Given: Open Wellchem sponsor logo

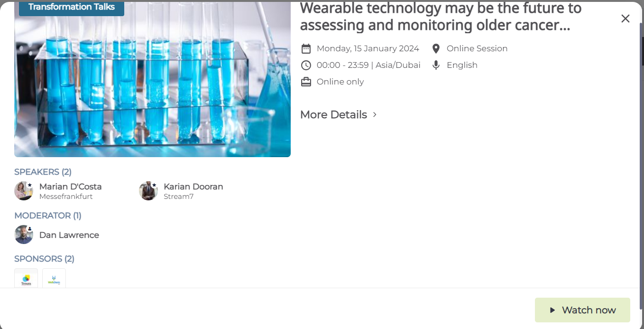Looking at the screenshot, I should coord(54,278).
